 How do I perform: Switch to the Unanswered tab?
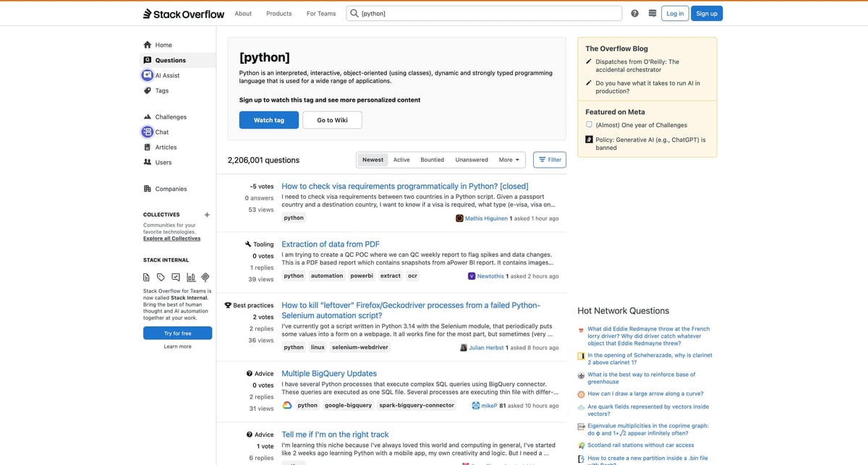pos(472,160)
